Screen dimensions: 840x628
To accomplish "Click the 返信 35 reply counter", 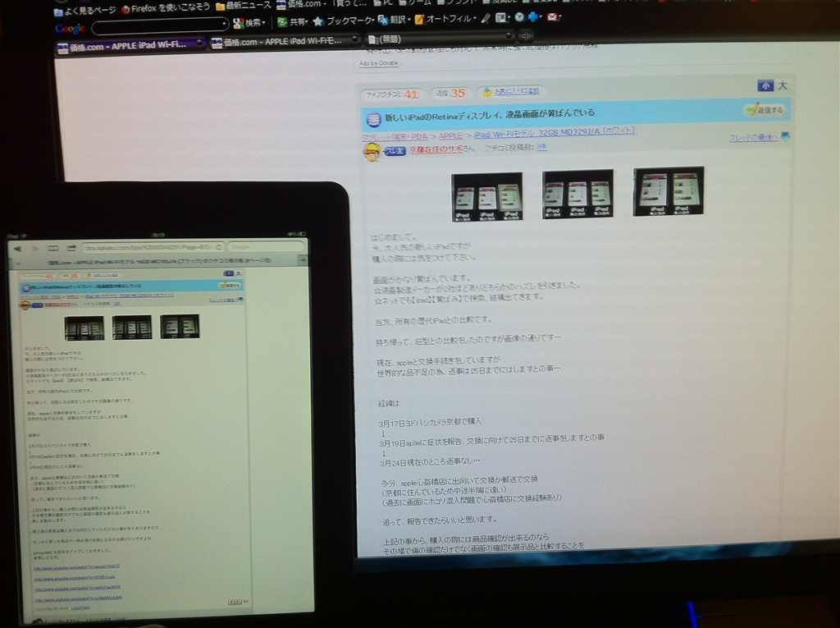I will coord(450,94).
